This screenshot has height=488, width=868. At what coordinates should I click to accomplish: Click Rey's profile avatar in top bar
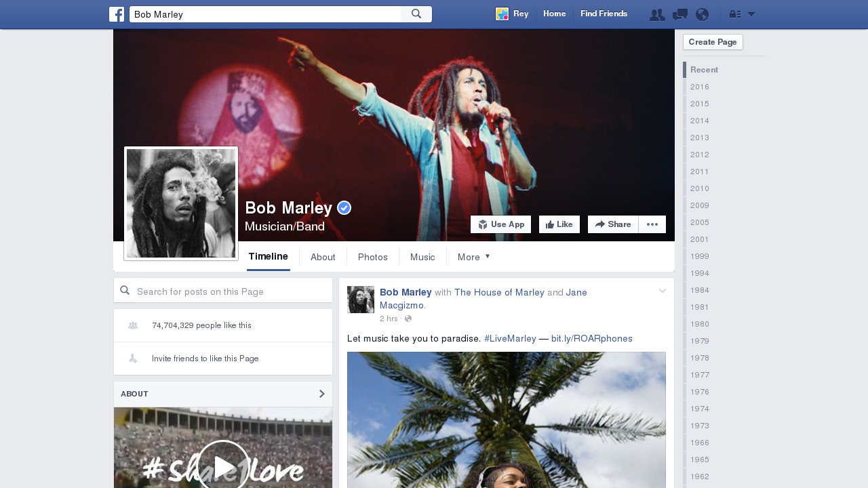[x=502, y=14]
